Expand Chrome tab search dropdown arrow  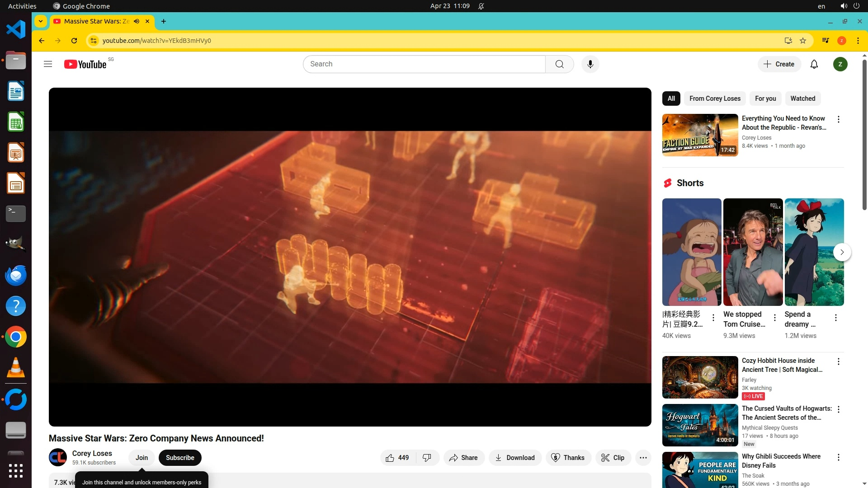coord(41,21)
